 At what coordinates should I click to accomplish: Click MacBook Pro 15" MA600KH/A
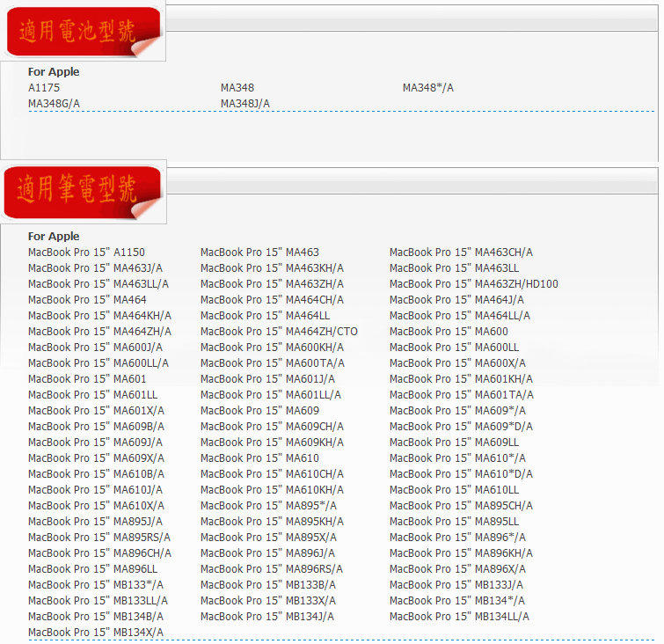272,347
